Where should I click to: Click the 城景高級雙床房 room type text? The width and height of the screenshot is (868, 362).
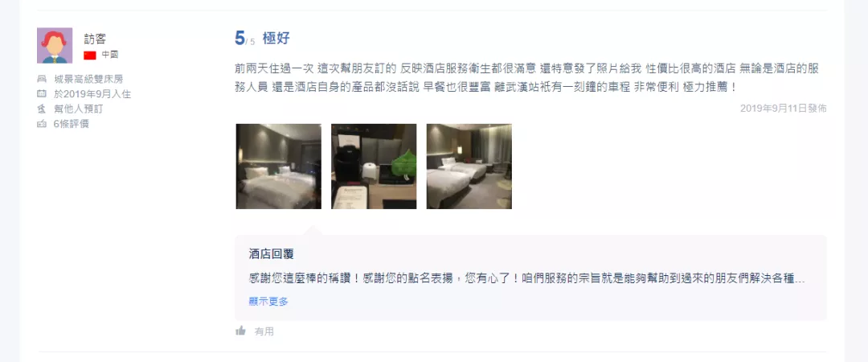[x=88, y=80]
